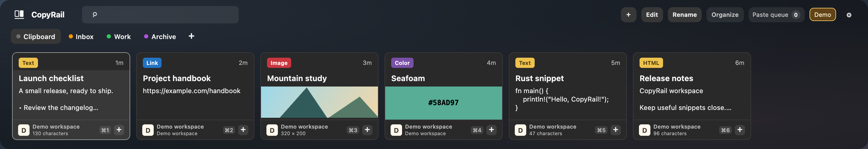Screen dimensions: 868x149
Task: Click the ⌘6 shortcut badge
Action: click(725, 130)
